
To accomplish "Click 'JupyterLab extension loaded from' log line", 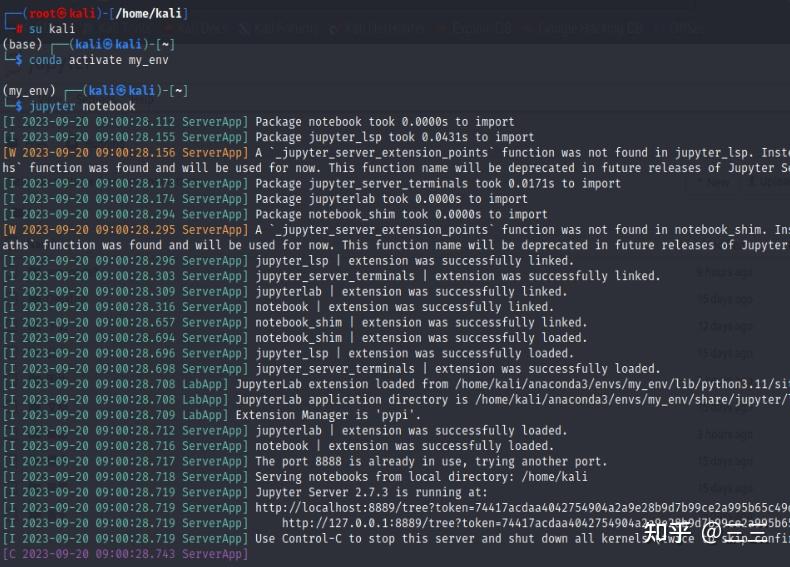I will coord(396,384).
